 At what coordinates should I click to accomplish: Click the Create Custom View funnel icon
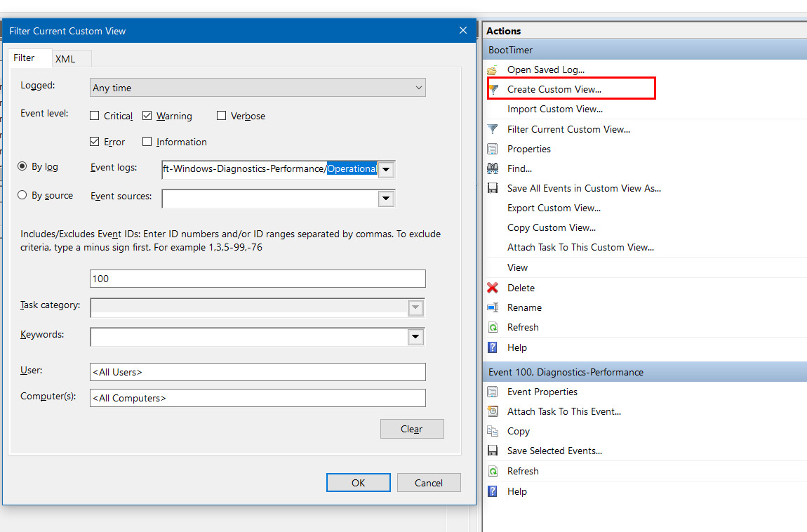tap(493, 89)
